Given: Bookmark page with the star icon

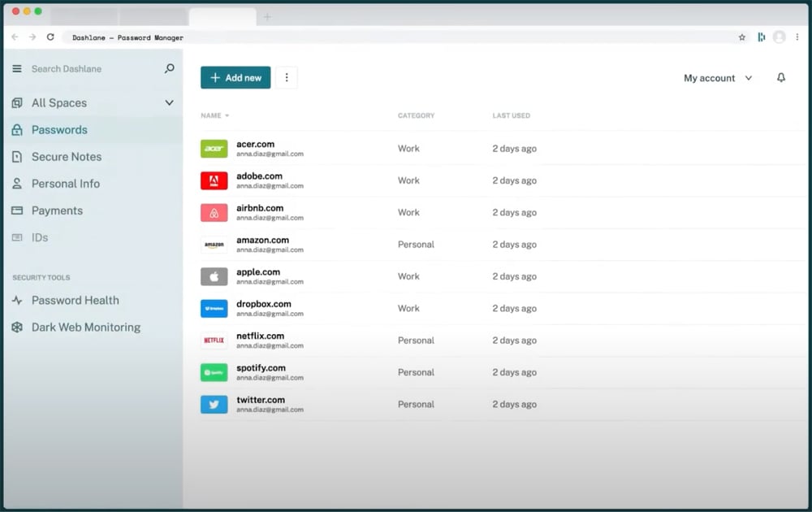Looking at the screenshot, I should click(741, 37).
